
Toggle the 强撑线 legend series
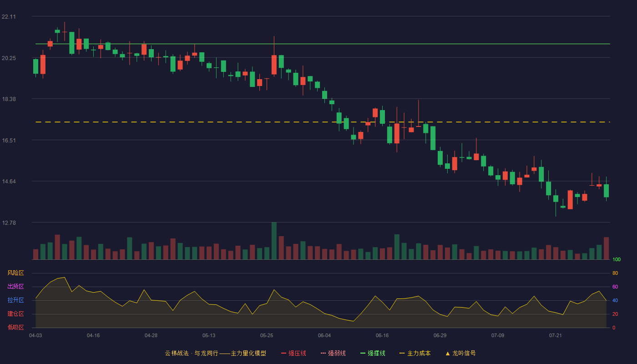(373, 353)
